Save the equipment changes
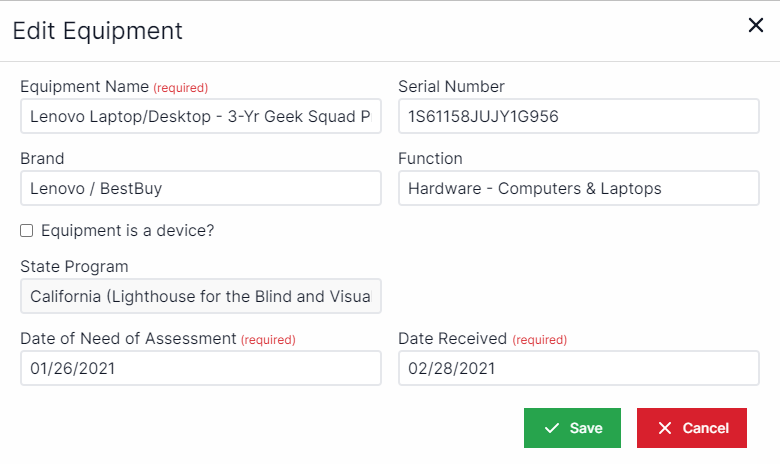This screenshot has width=780, height=464. click(x=572, y=428)
